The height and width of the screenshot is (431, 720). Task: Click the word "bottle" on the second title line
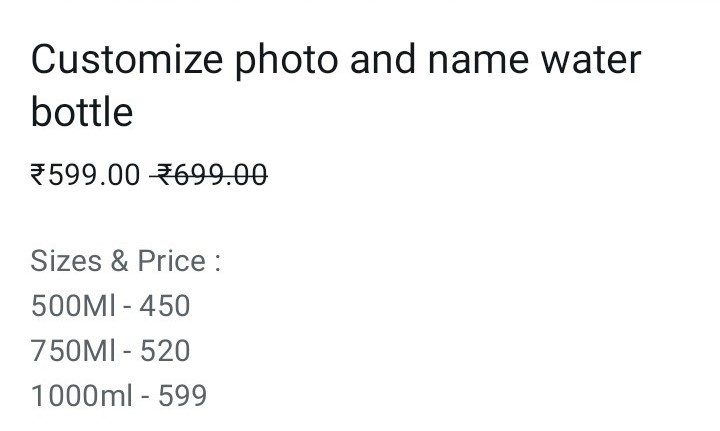click(x=82, y=112)
